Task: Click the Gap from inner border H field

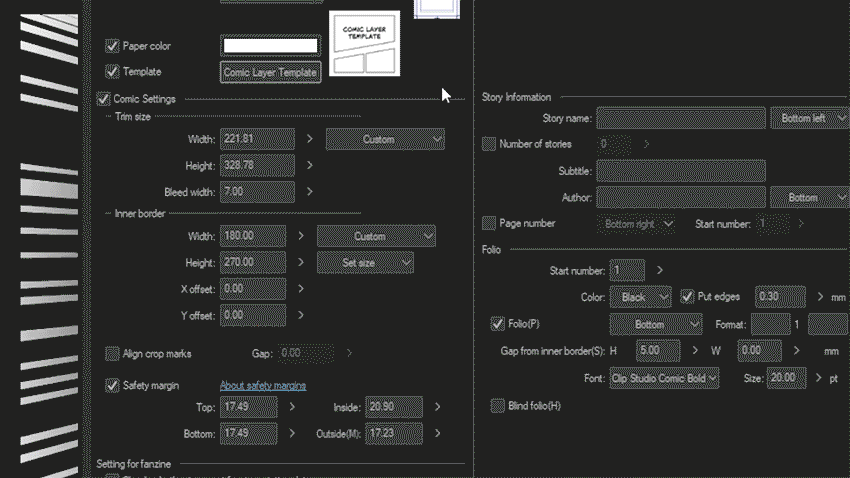Action: (658, 351)
